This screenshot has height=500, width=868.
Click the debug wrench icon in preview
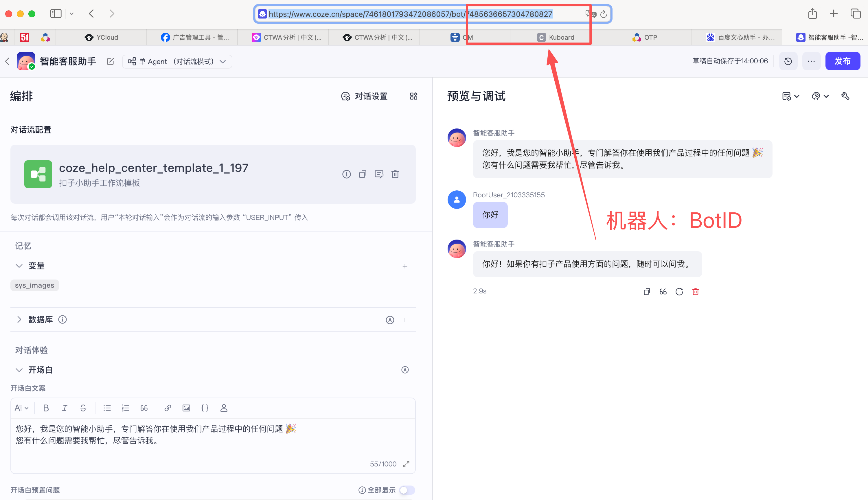tap(845, 96)
